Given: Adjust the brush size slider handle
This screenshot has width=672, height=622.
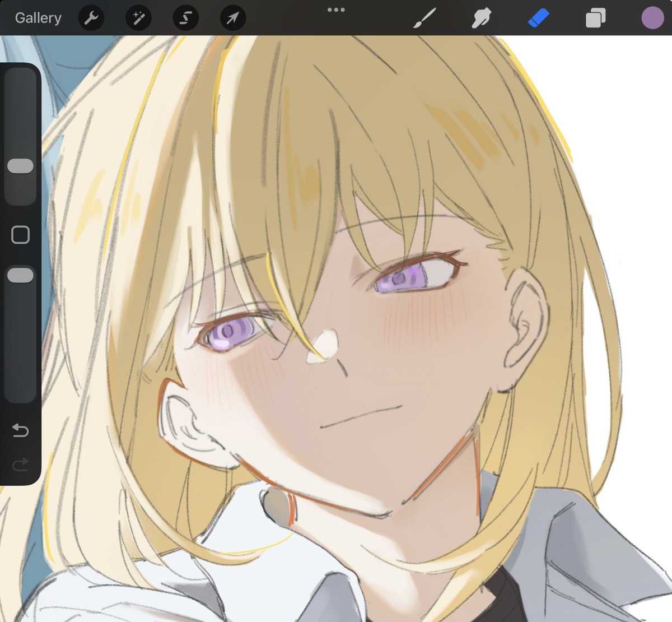Looking at the screenshot, I should point(21,166).
